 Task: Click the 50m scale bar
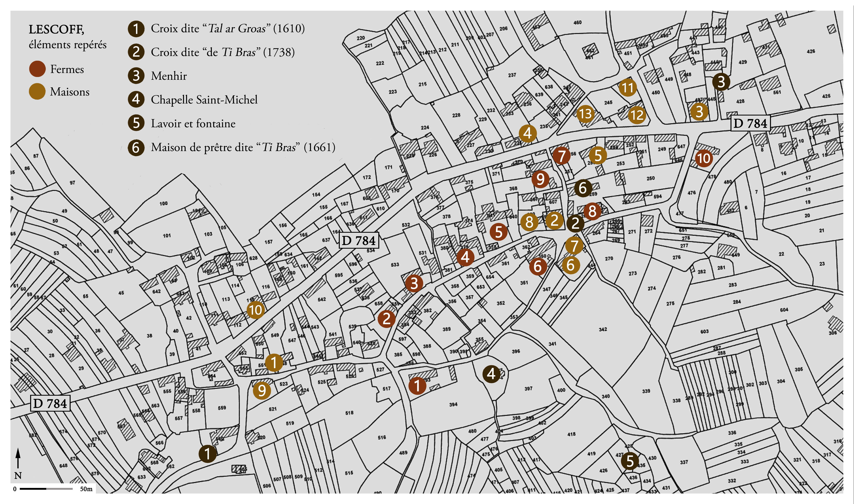pyautogui.click(x=46, y=489)
